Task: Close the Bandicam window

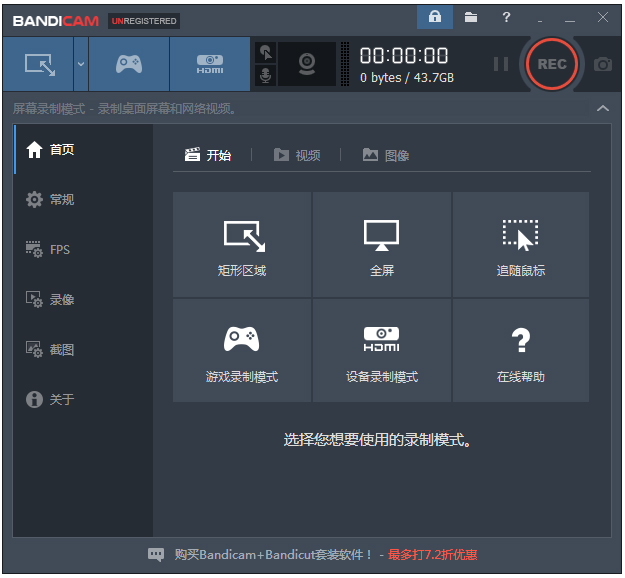Action: coord(603,17)
